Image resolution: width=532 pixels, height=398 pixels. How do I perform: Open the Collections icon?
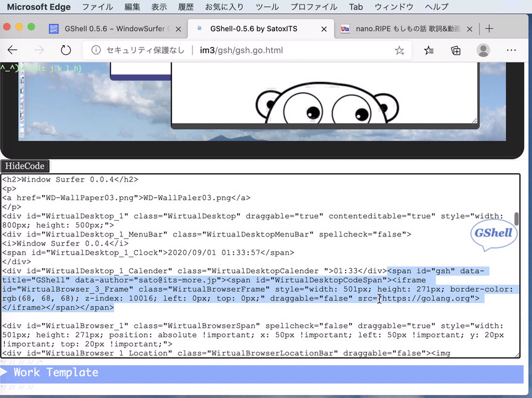pyautogui.click(x=456, y=51)
